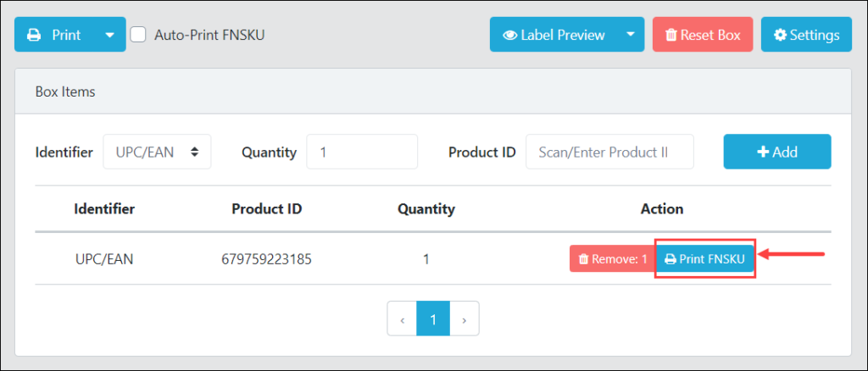Screen dimensions: 868x371
Task: Focus the Quantity input field
Action: (362, 152)
